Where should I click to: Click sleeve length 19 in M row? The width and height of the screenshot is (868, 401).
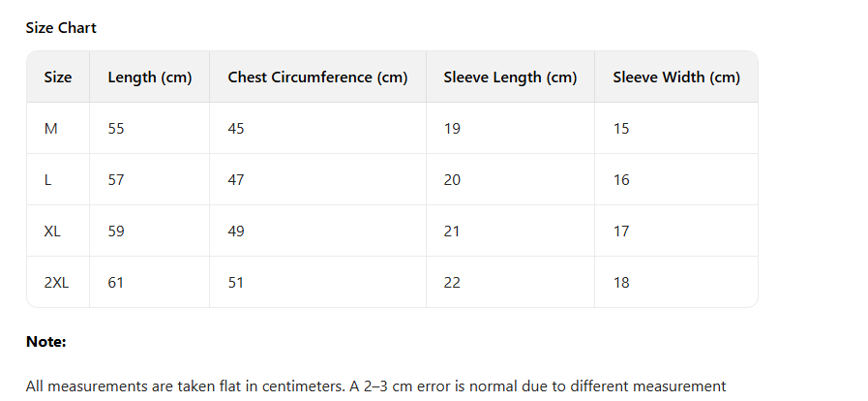click(x=452, y=129)
